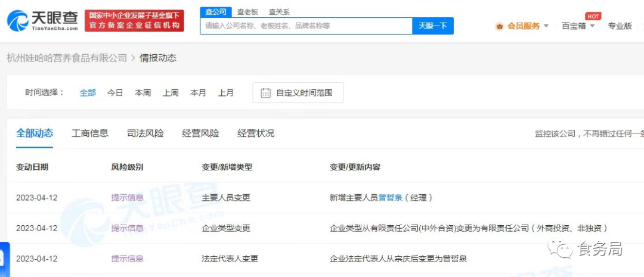
Task: Open the TianYanCha logo home link
Action: pos(43,20)
